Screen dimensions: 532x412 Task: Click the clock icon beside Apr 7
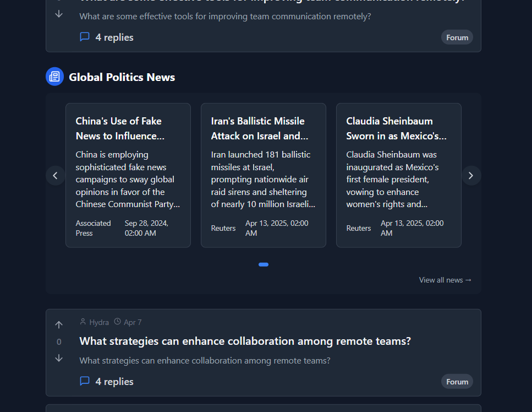[117, 321]
